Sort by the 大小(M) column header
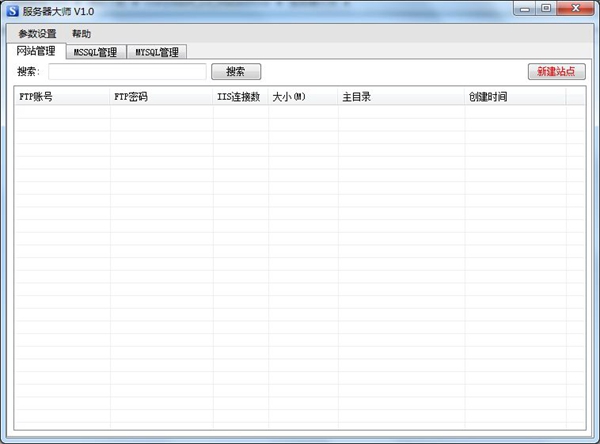 click(303, 97)
